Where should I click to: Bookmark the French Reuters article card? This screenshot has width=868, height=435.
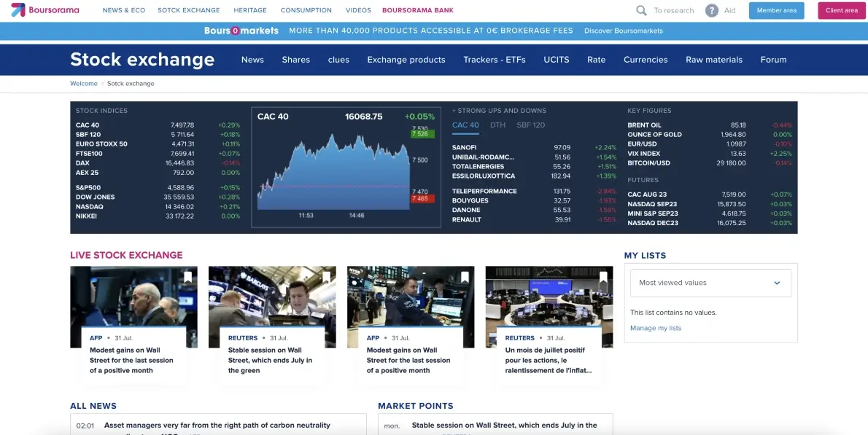tap(602, 277)
